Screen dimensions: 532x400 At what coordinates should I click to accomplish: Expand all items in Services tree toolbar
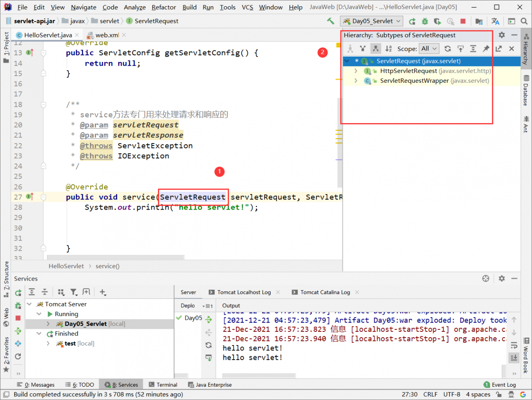click(x=32, y=292)
